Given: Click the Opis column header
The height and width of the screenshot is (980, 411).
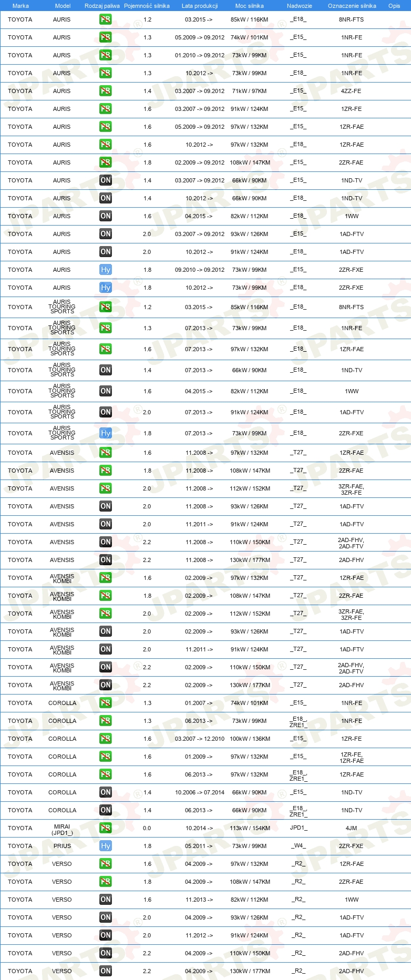Looking at the screenshot, I should click(x=394, y=6).
